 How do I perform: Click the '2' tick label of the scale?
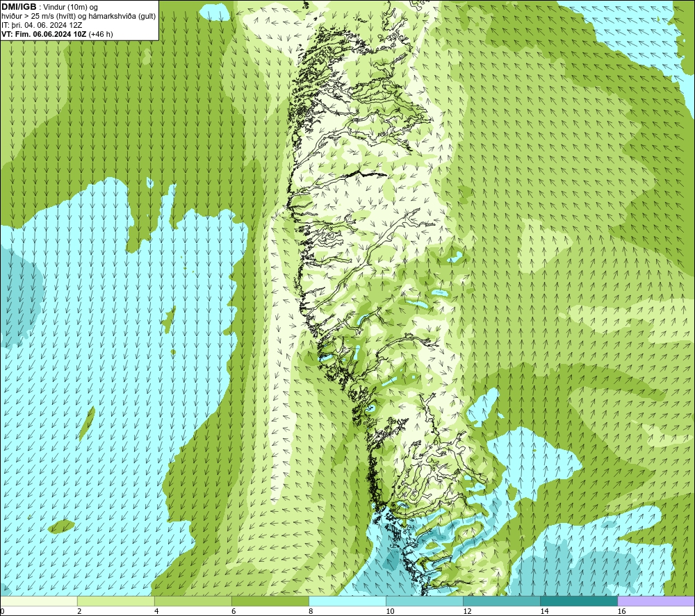pos(79,612)
